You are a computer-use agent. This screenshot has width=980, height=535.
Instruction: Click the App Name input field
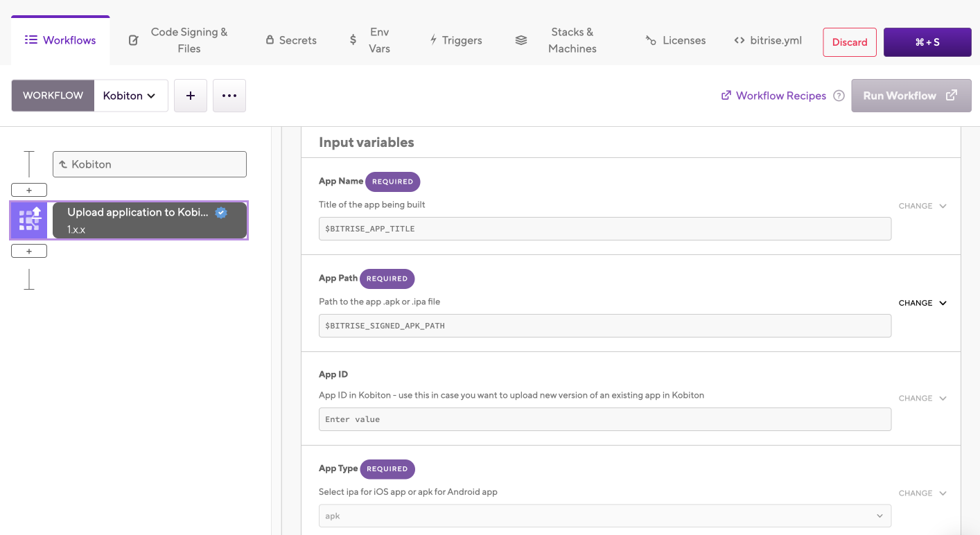click(605, 229)
